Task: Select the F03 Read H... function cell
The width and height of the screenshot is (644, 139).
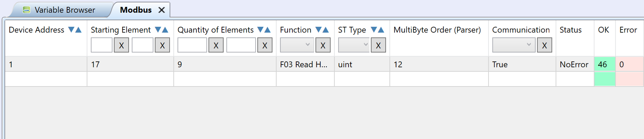Action: [305, 64]
